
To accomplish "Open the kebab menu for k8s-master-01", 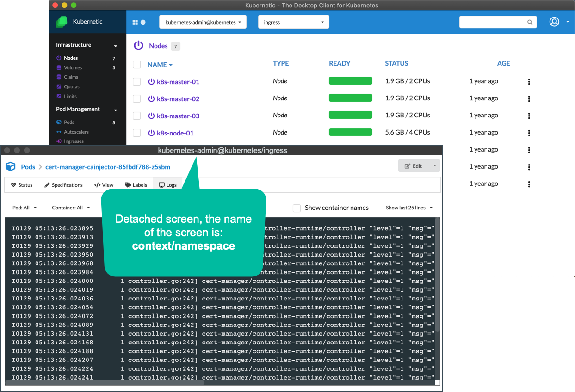I will (x=529, y=82).
